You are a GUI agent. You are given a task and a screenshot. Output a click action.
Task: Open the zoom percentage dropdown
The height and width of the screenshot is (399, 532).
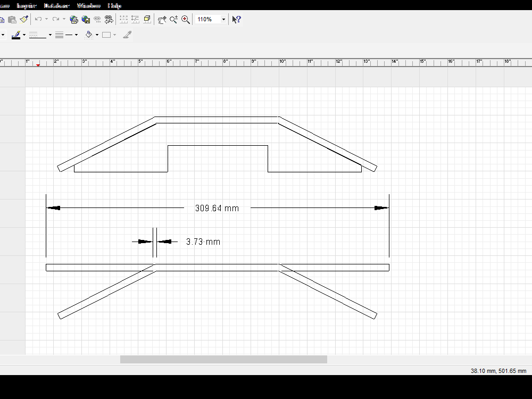(x=223, y=19)
